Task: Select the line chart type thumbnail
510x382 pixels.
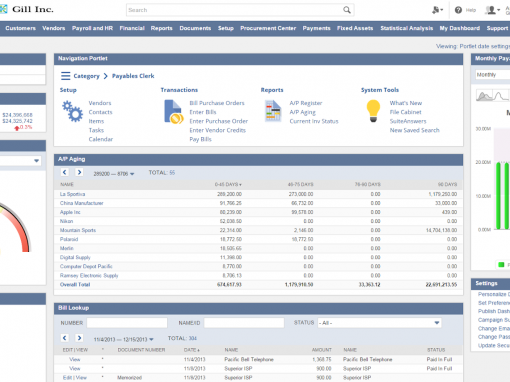Action: [x=501, y=96]
